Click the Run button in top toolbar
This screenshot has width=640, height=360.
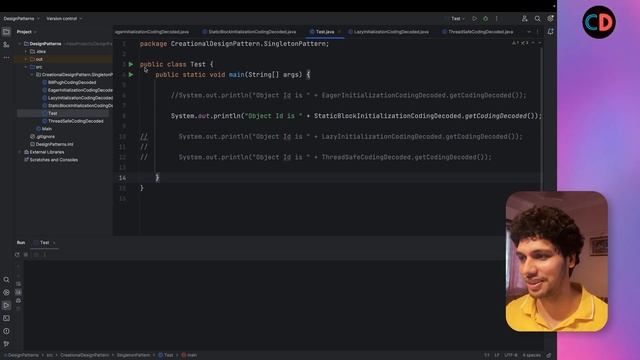[x=474, y=19]
